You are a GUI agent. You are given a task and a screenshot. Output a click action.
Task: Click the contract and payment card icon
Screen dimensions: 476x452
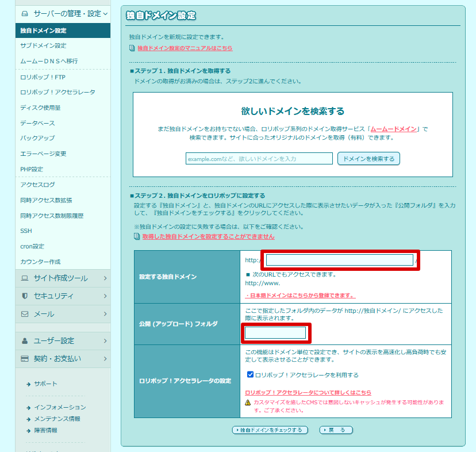click(24, 359)
